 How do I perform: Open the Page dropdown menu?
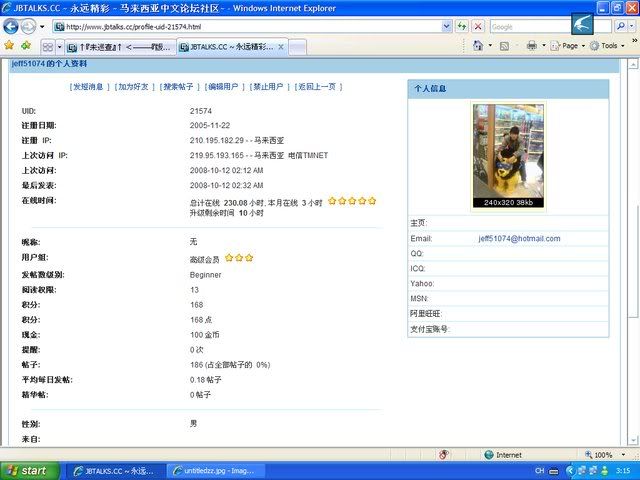pos(568,46)
